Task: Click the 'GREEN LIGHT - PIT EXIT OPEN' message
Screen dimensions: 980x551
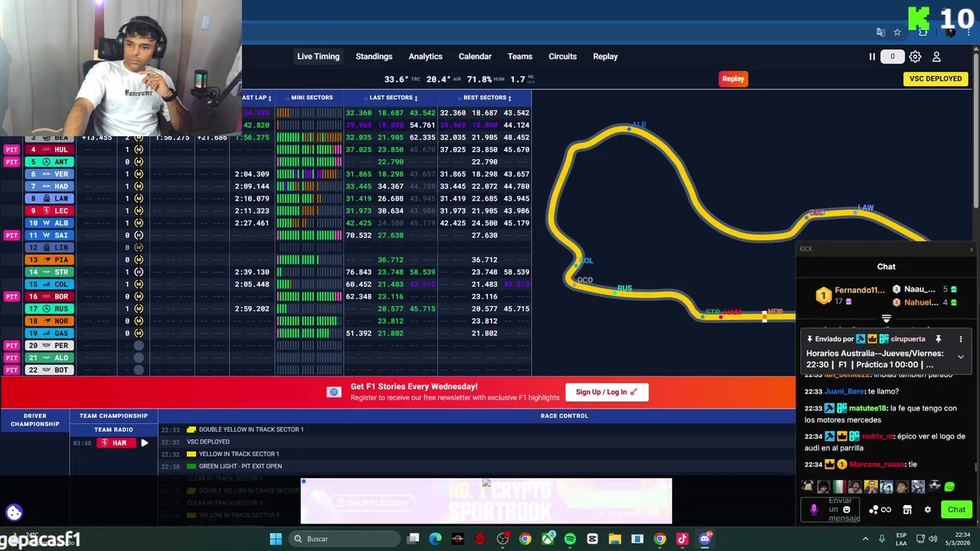Action: pos(240,466)
